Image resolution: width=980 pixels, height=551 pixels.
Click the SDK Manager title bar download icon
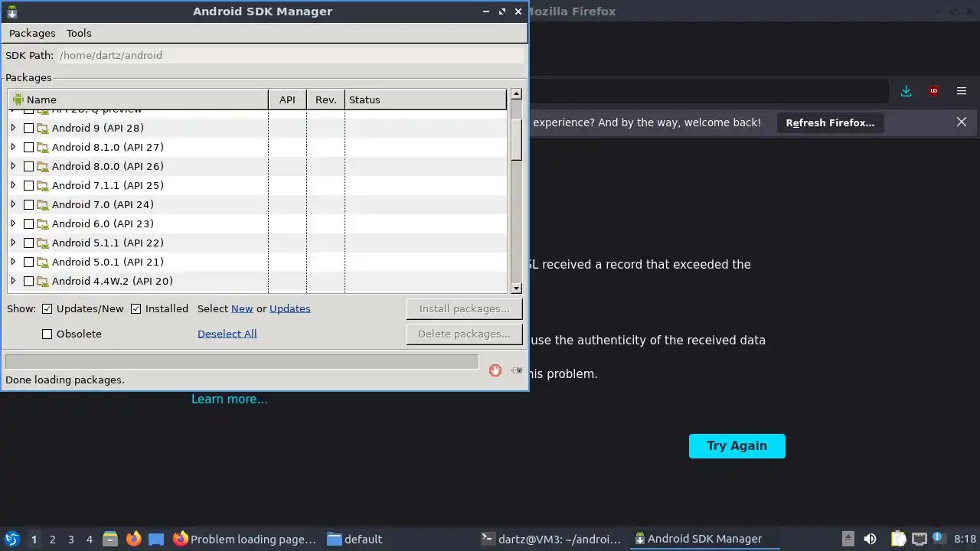coord(11,11)
